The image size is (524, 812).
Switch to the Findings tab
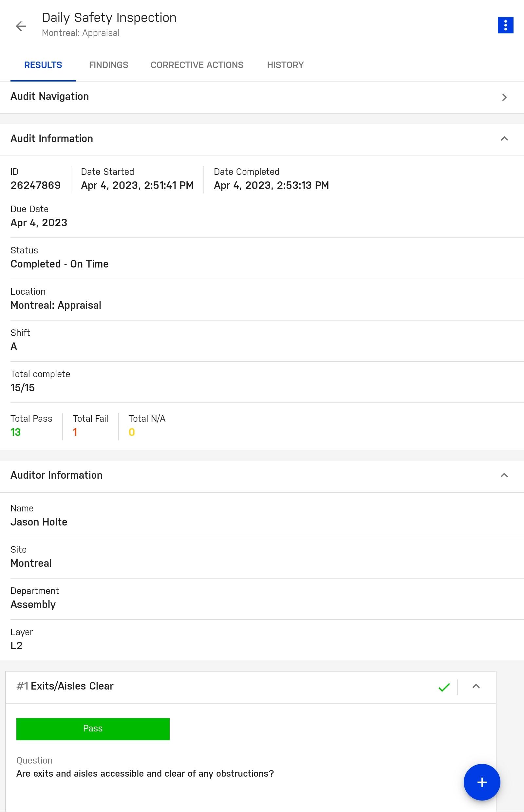click(x=108, y=65)
